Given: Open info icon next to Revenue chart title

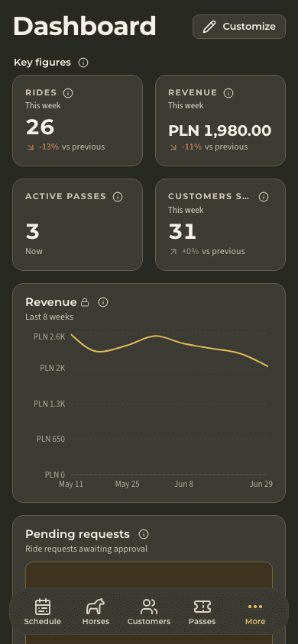Looking at the screenshot, I should point(103,303).
